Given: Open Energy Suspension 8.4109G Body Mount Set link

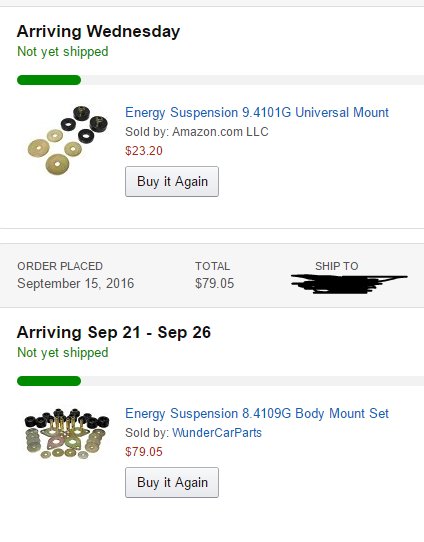Looking at the screenshot, I should pyautogui.click(x=257, y=414).
